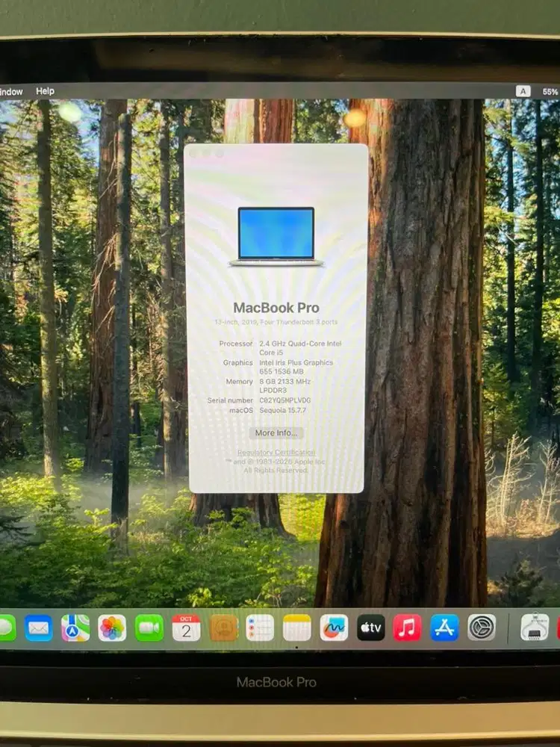Open the Contacts app
The image size is (560, 747).
223,627
